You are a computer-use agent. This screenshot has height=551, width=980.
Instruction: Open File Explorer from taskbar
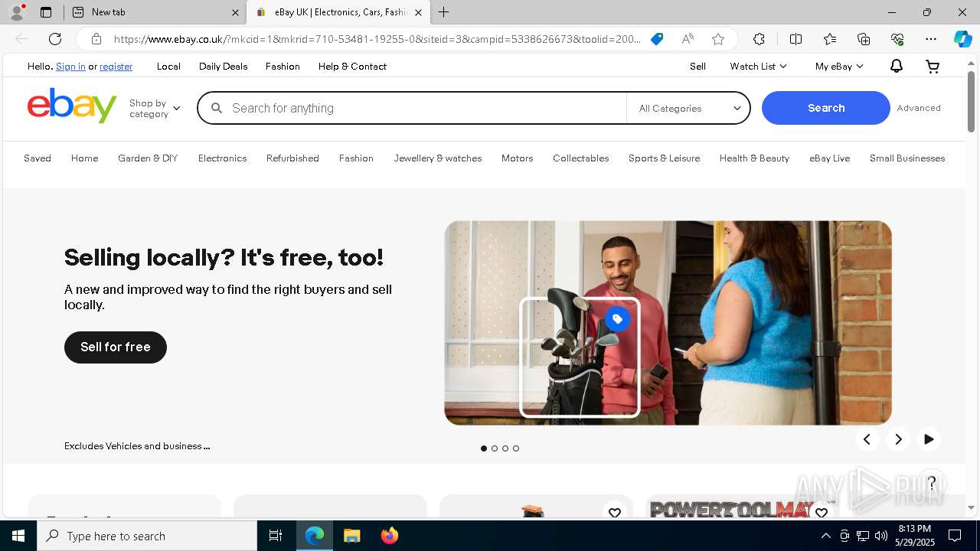351,536
